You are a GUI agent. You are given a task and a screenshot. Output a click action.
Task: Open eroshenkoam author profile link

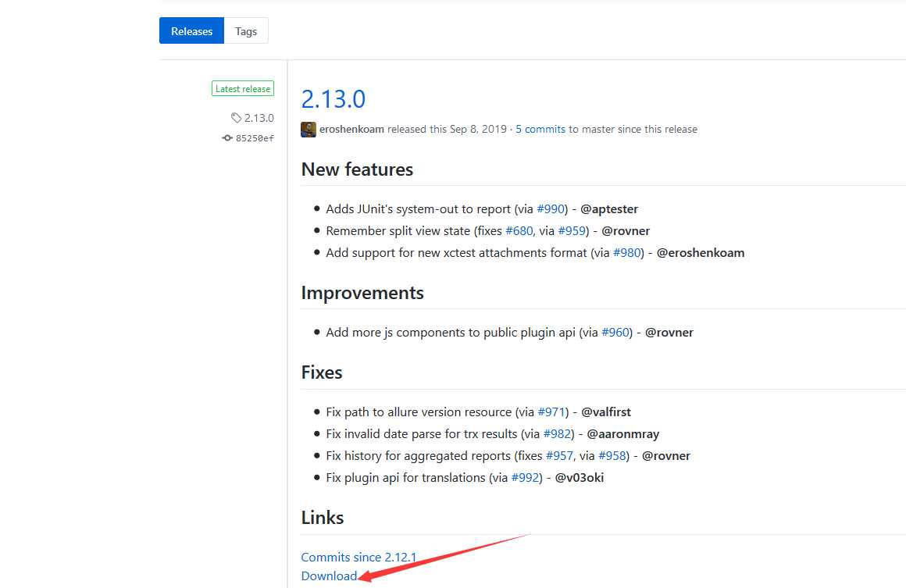coord(351,130)
